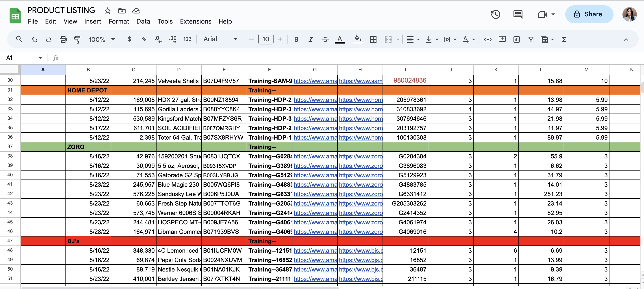Toggle strikethrough formatting
Viewport: 644px width, 289px height.
[x=325, y=39]
